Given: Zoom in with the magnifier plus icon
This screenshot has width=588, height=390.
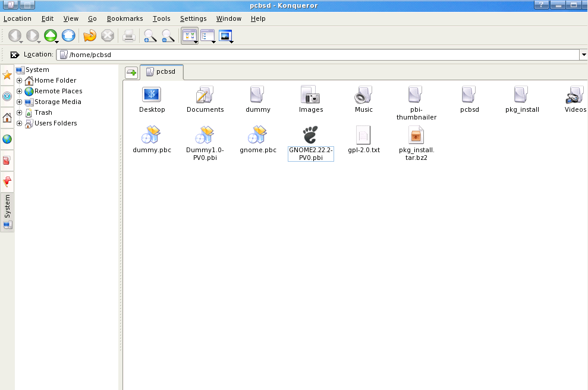Looking at the screenshot, I should (x=150, y=36).
